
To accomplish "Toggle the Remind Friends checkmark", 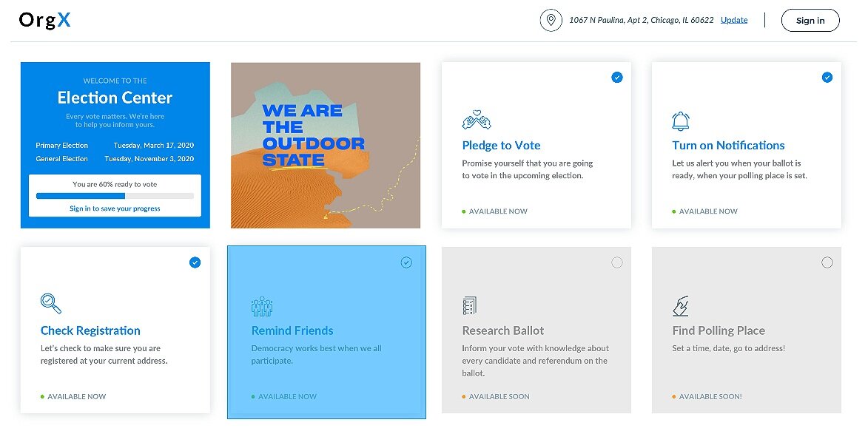I will (406, 262).
